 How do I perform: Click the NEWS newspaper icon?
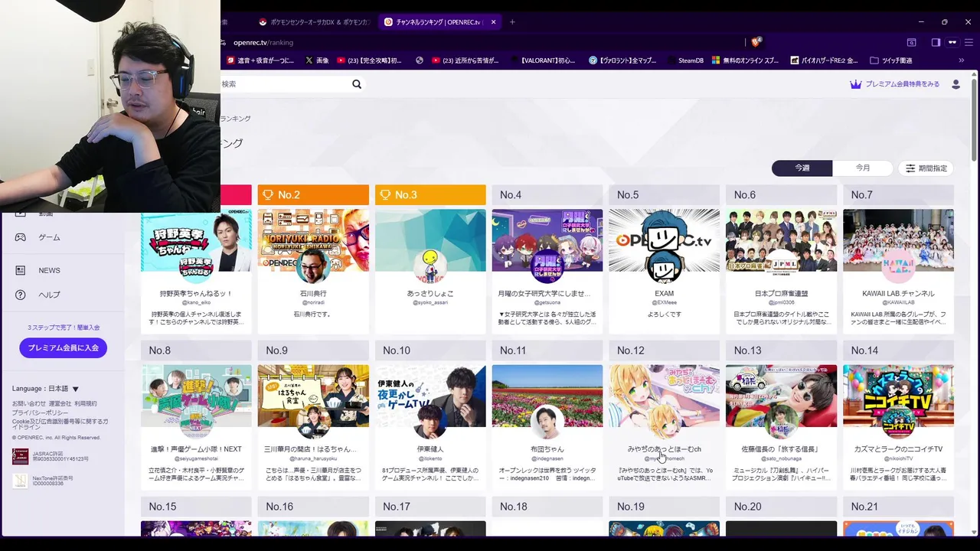(x=21, y=270)
